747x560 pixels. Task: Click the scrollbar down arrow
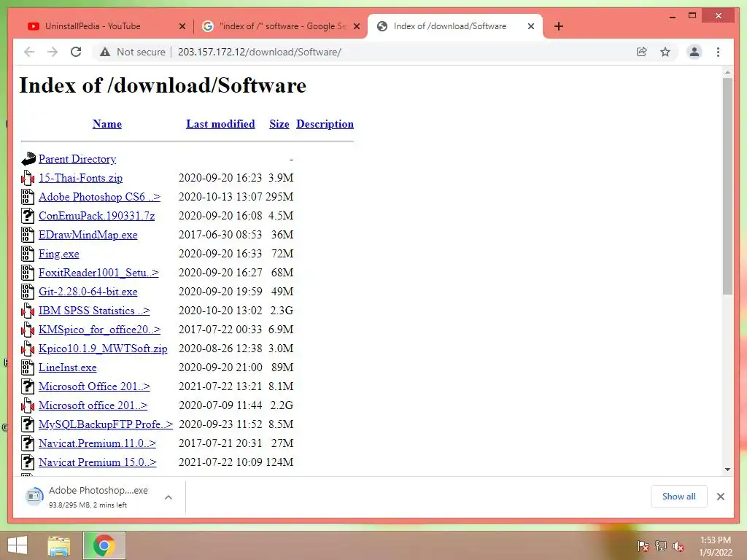tap(727, 470)
